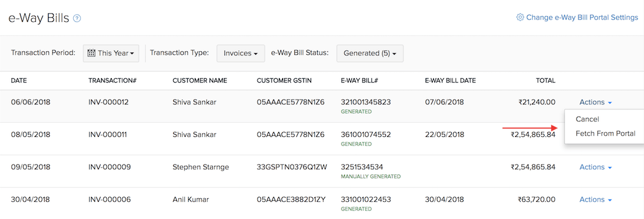644x219 pixels.
Task: Click the TRANSACTION# column header
Action: point(112,80)
